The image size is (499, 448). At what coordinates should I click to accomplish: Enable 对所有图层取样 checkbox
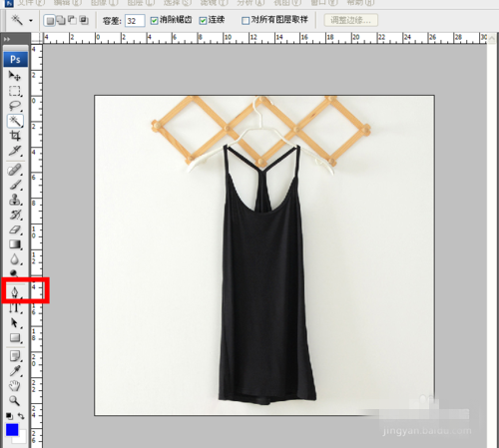point(246,21)
